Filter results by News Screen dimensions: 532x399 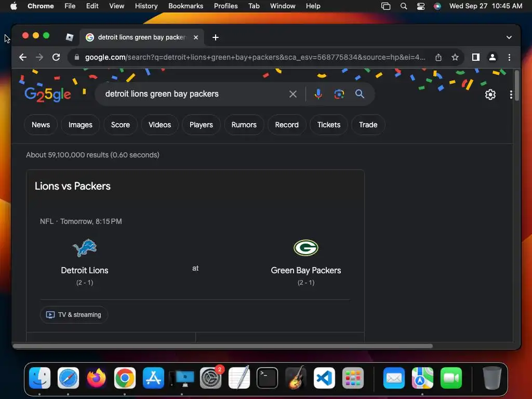point(41,125)
